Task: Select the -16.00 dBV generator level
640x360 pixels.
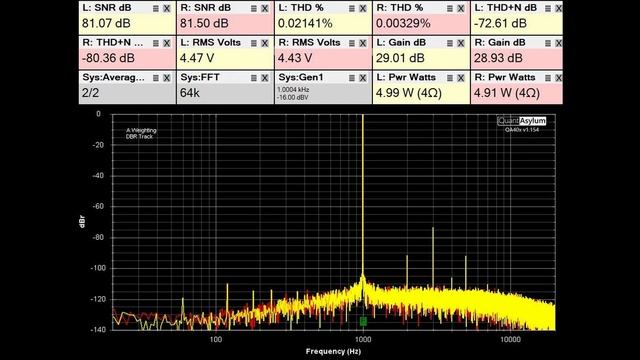Action: point(293,98)
